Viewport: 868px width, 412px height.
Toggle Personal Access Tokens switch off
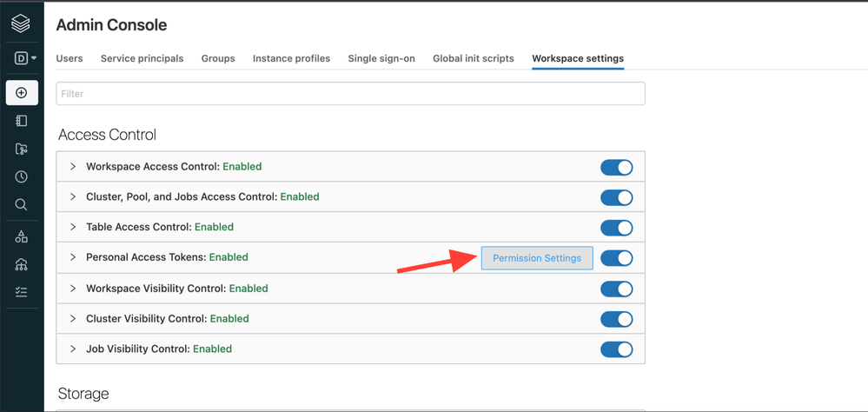coord(616,258)
